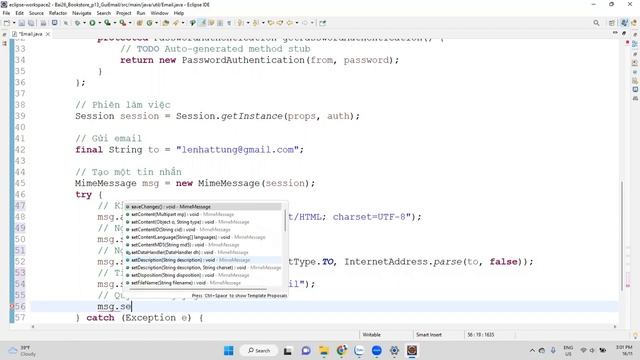This screenshot has height=360, width=640.
Task: Click the New Java Package icon
Action: [140, 23]
